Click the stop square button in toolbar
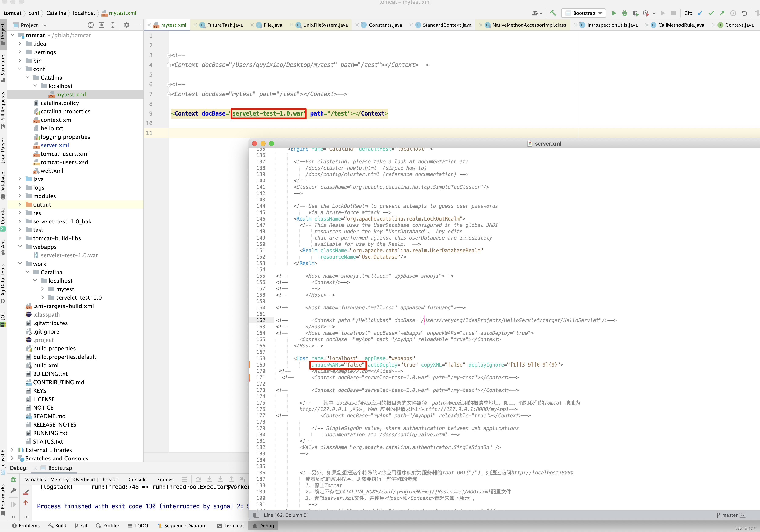This screenshot has width=760, height=532. click(x=673, y=13)
